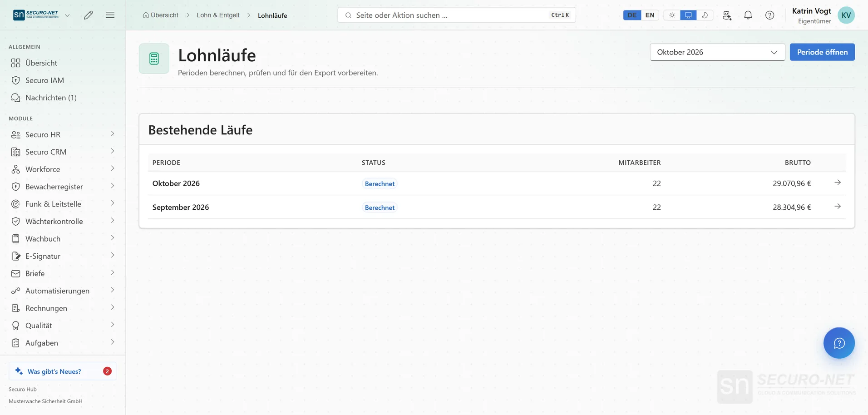This screenshot has height=415, width=868.
Task: Click the calculator icon beside Lohnläufe title
Action: (154, 59)
